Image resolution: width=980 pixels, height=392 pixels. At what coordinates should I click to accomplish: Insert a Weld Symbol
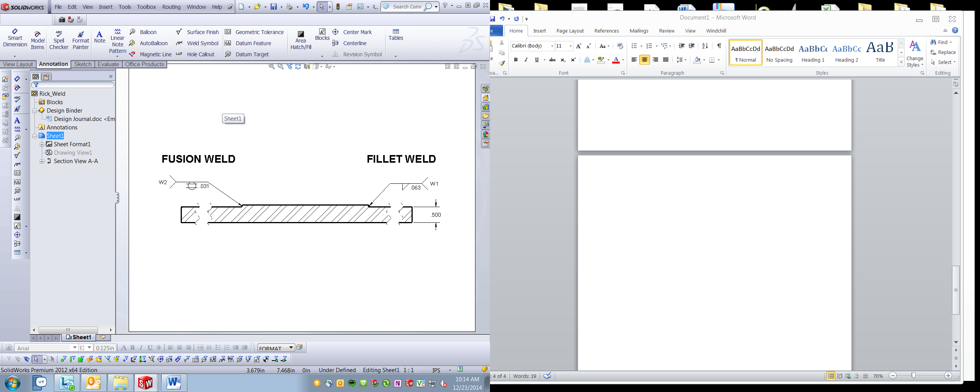click(197, 43)
